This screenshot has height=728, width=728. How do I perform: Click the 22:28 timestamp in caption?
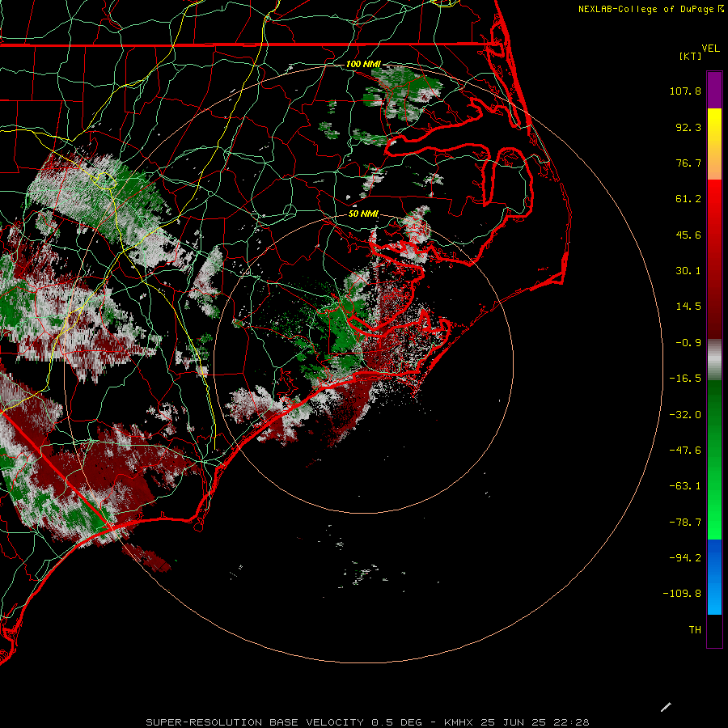pyautogui.click(x=572, y=722)
